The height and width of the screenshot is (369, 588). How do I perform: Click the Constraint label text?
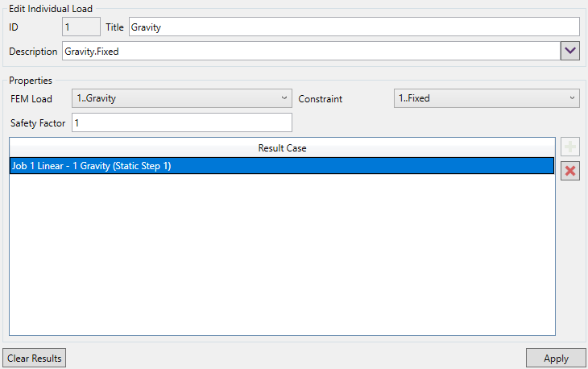click(320, 99)
